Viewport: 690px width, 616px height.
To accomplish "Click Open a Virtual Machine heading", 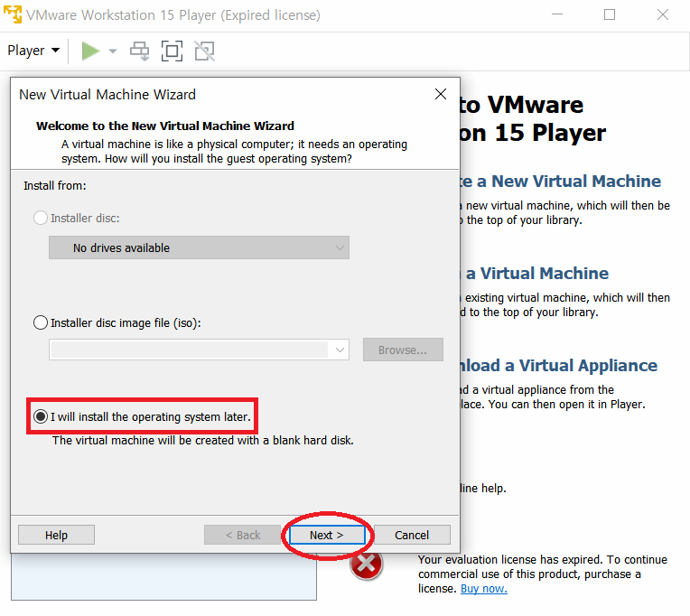I will coord(535,274).
